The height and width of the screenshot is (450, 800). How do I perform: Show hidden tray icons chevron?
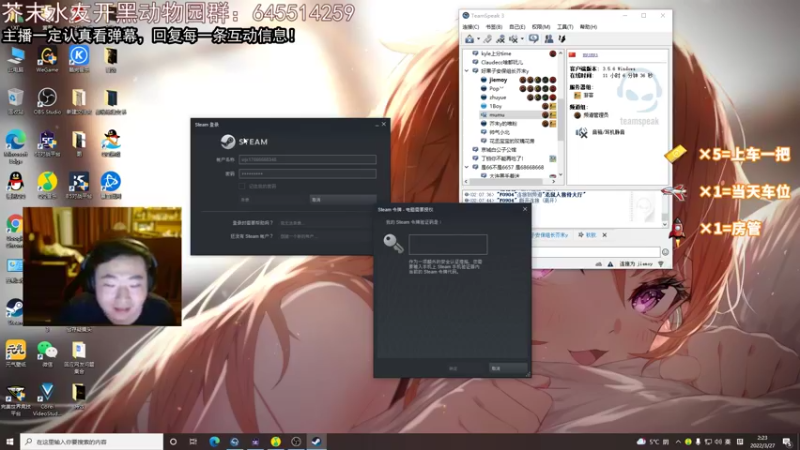[678, 442]
